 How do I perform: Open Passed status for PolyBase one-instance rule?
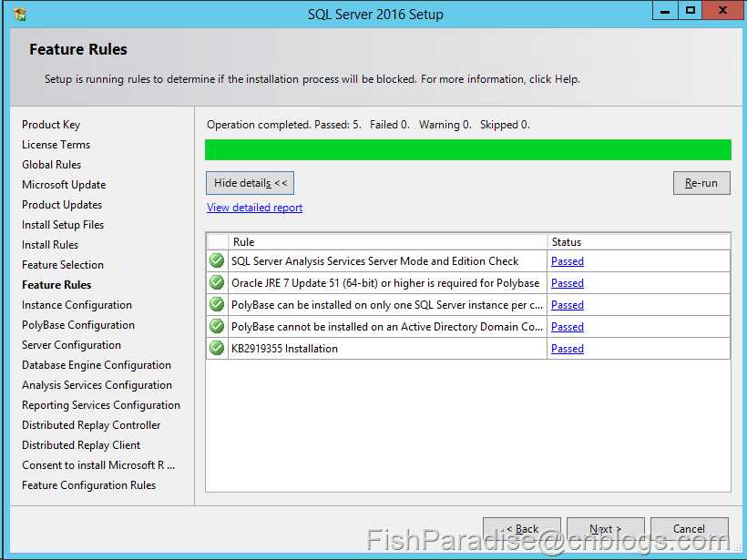(568, 305)
